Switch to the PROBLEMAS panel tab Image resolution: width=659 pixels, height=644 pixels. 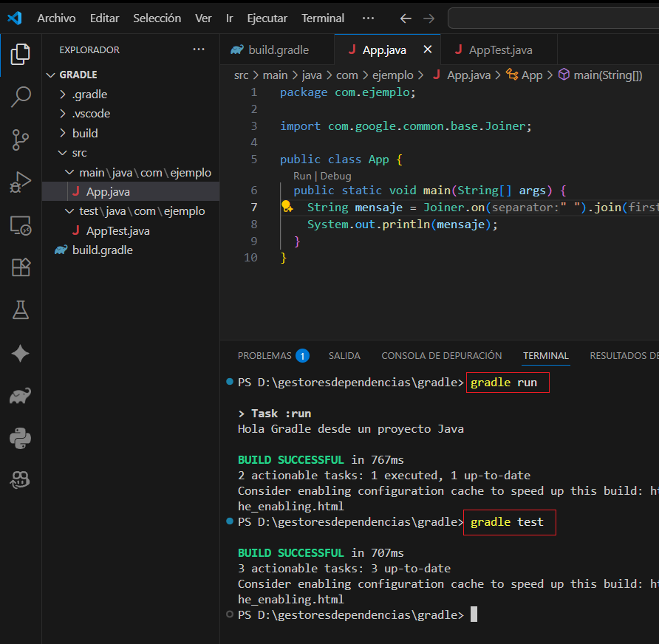(x=264, y=356)
